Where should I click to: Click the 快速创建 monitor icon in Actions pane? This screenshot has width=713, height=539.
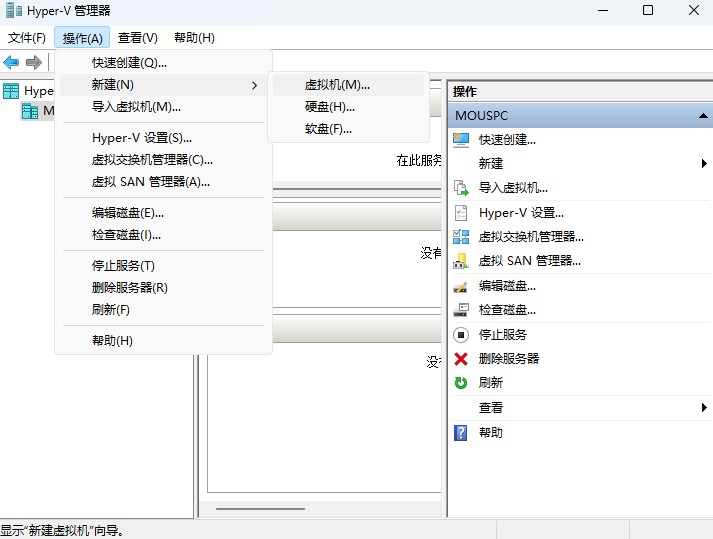pos(461,140)
